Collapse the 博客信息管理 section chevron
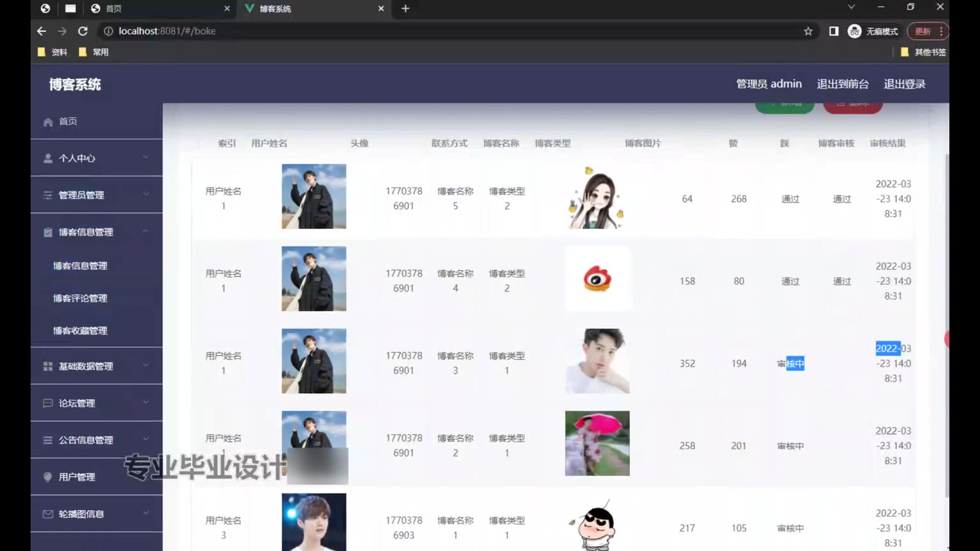Screen dimensions: 980x551 [x=146, y=231]
